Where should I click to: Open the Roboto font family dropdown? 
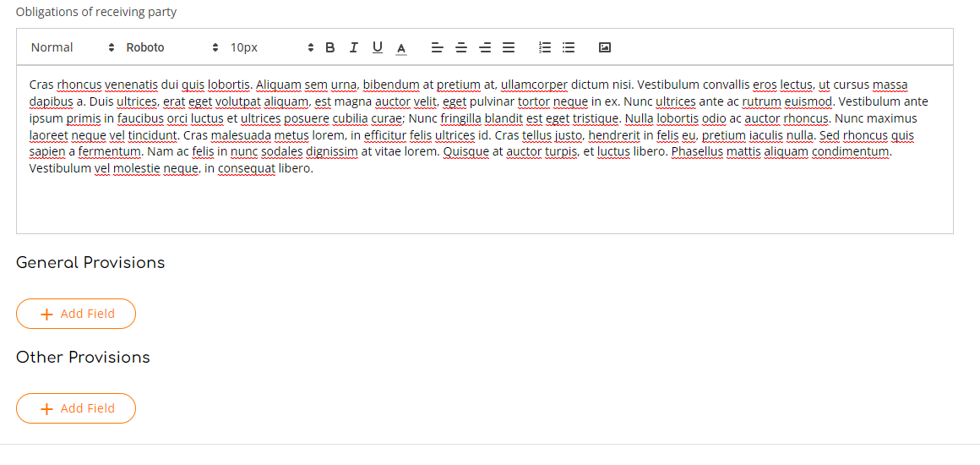pos(172,47)
